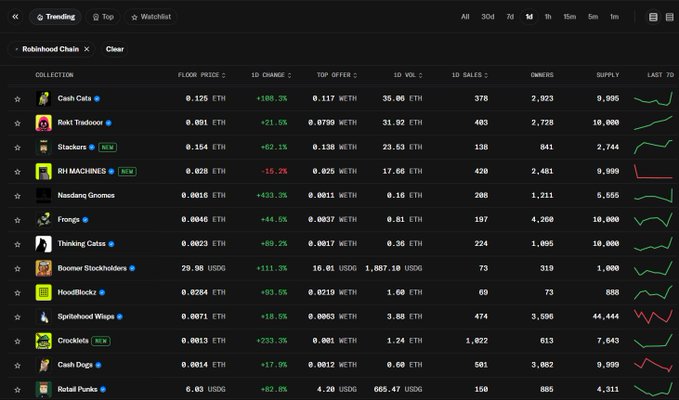Switch to the compact table view icon
Image resolution: width=679 pixels, height=400 pixels.
[x=669, y=17]
